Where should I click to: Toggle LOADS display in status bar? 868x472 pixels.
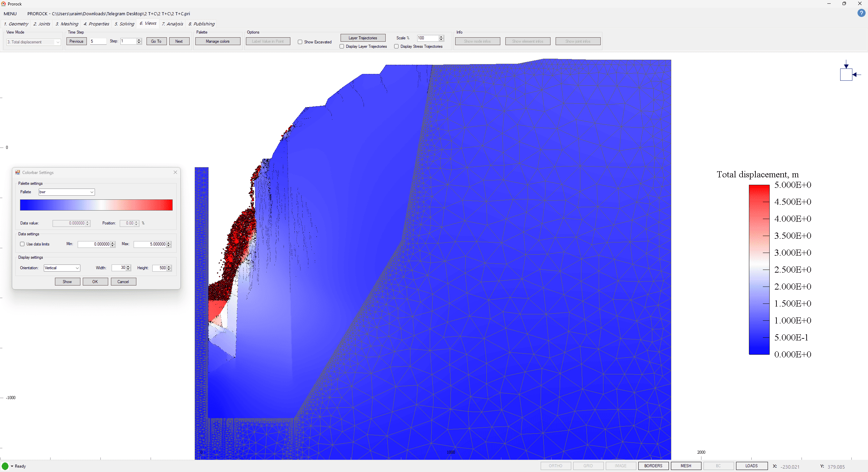click(751, 466)
